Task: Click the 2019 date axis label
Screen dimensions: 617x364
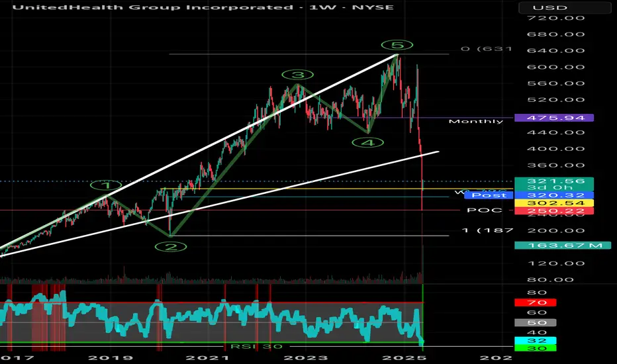Action: coord(111,357)
